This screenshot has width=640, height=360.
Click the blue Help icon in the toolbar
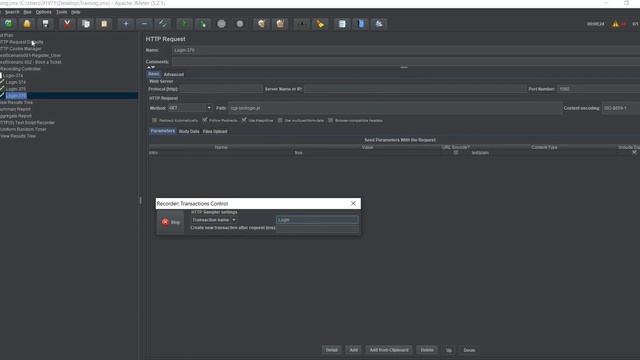pyautogui.click(x=361, y=24)
